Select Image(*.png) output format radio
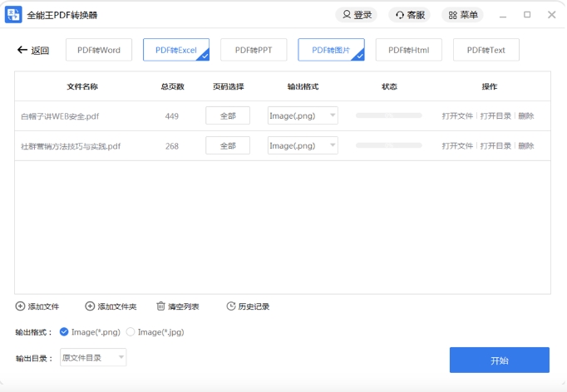 click(64, 332)
